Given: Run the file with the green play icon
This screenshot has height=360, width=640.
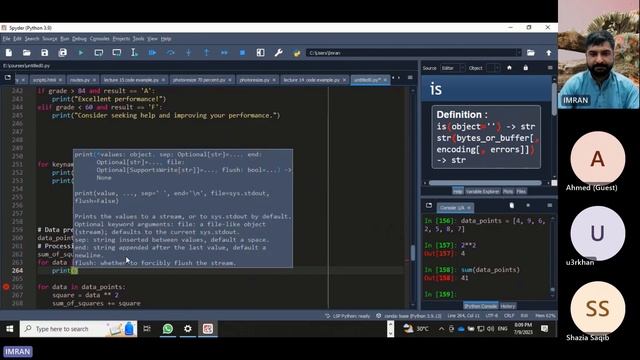Looking at the screenshot, I should (81, 53).
